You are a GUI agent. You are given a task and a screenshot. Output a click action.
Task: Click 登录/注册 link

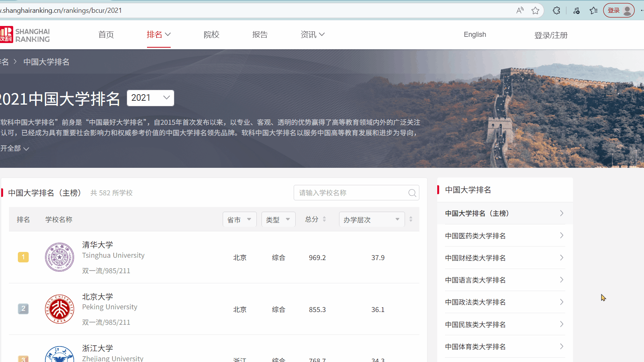click(551, 35)
